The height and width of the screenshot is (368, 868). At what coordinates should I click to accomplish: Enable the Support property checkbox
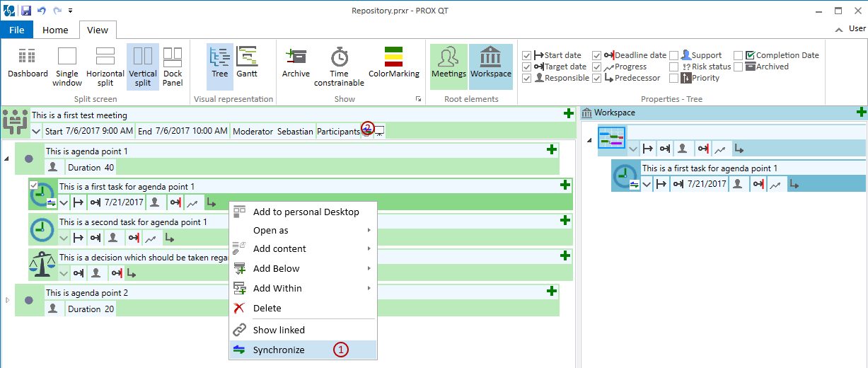pos(674,55)
